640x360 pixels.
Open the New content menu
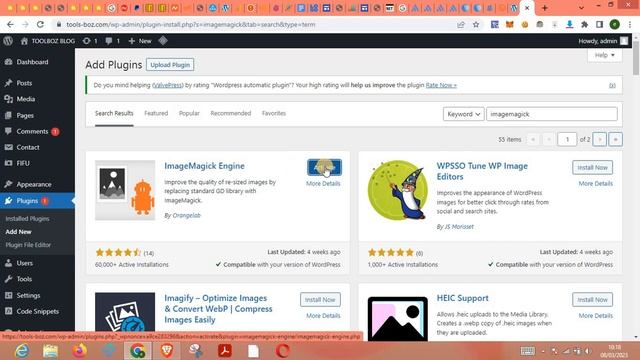click(140, 41)
